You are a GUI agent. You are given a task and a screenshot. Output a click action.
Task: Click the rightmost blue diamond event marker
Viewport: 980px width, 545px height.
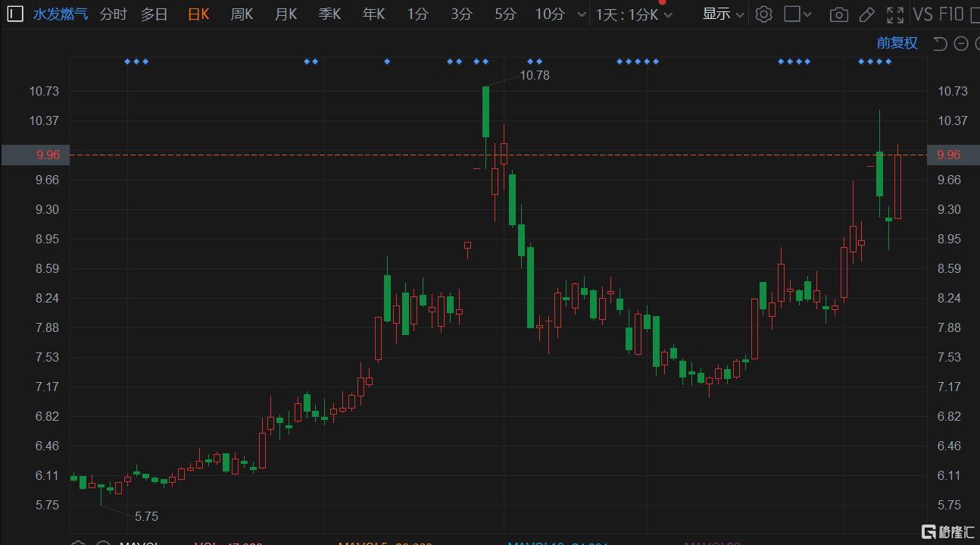coord(888,61)
